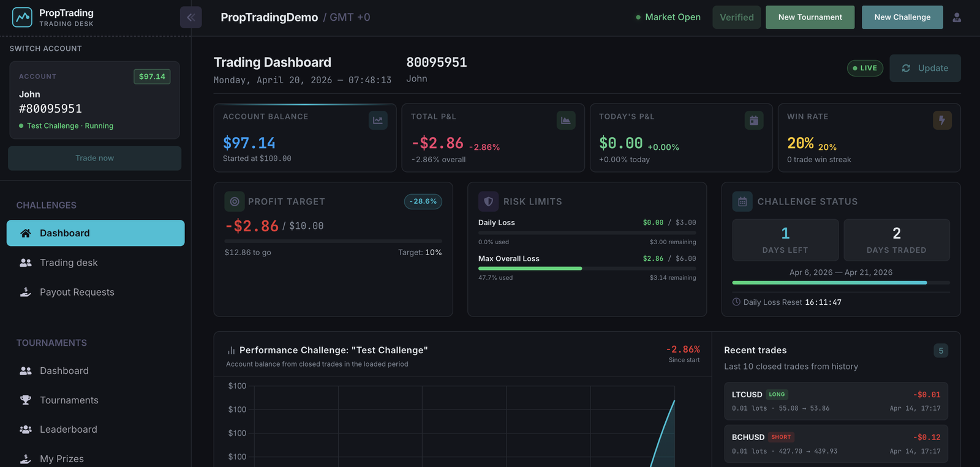This screenshot has width=980, height=467.
Task: Open the LTCUSD long trade entry
Action: [835, 401]
